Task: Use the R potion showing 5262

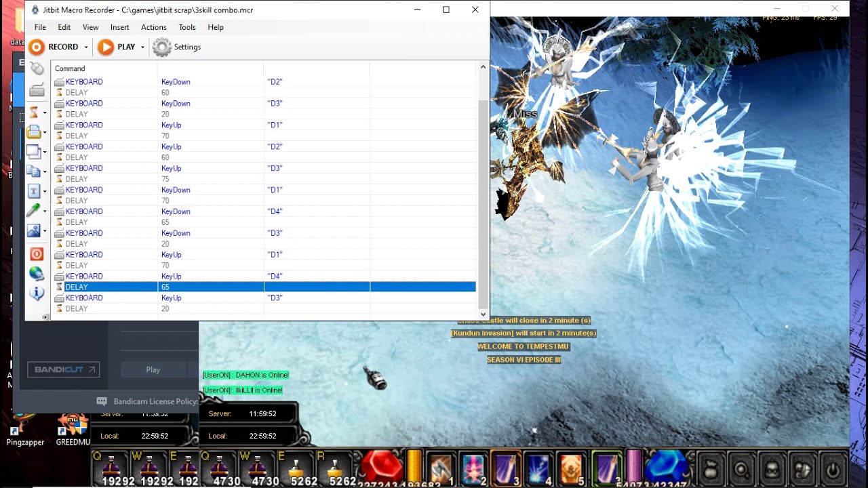Action: (334, 468)
